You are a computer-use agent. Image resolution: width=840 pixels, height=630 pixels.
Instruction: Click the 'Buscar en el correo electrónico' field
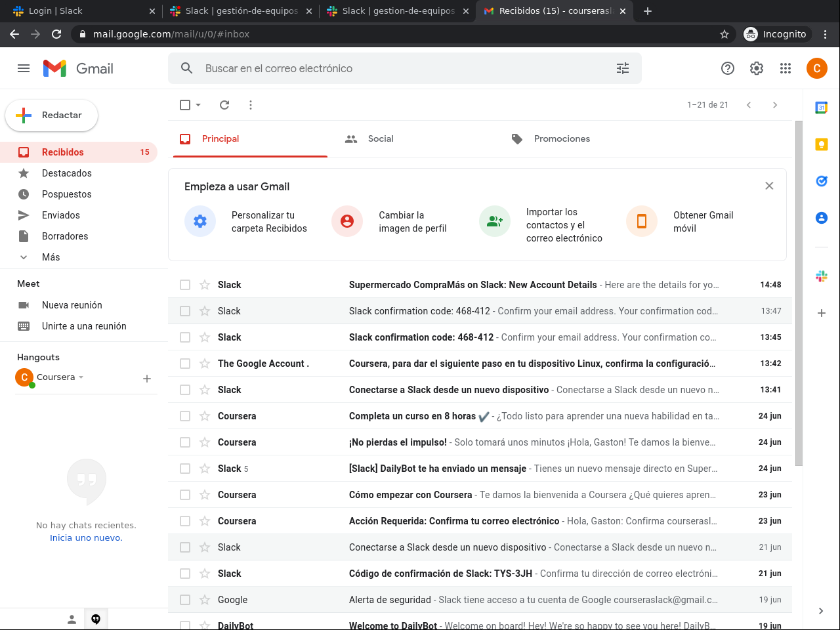[x=405, y=68]
